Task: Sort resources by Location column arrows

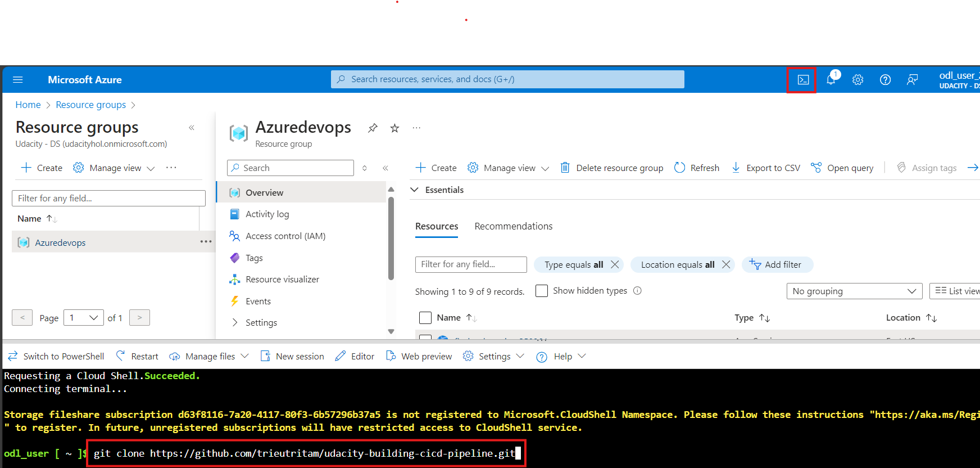Action: click(931, 318)
